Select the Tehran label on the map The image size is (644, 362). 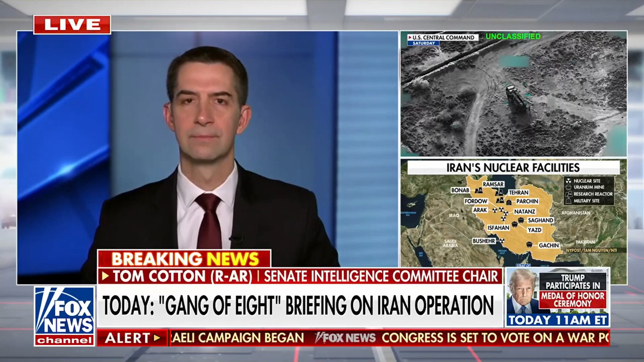pyautogui.click(x=518, y=193)
